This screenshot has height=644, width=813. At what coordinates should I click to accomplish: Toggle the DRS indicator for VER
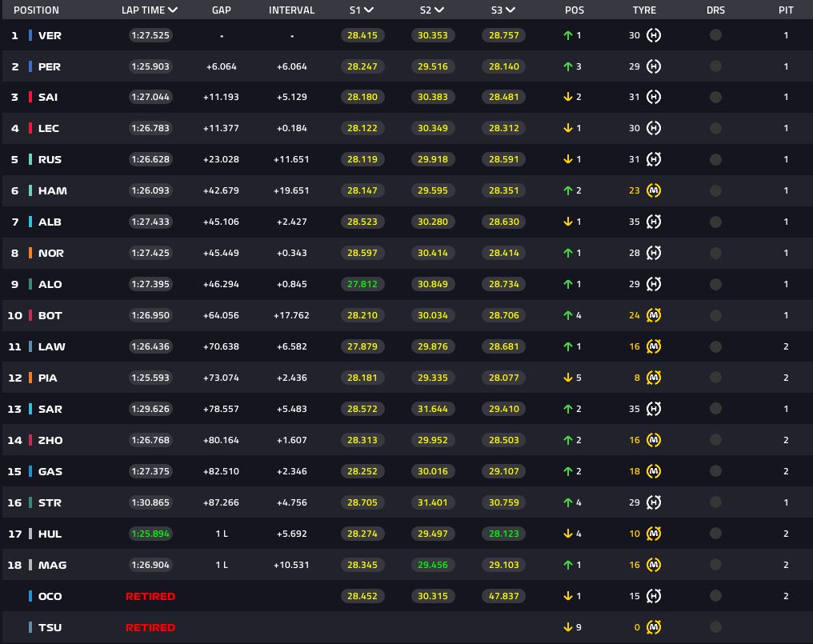pos(715,35)
